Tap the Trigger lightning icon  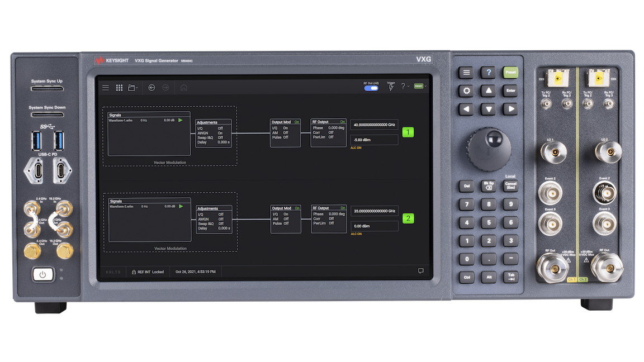391,87
